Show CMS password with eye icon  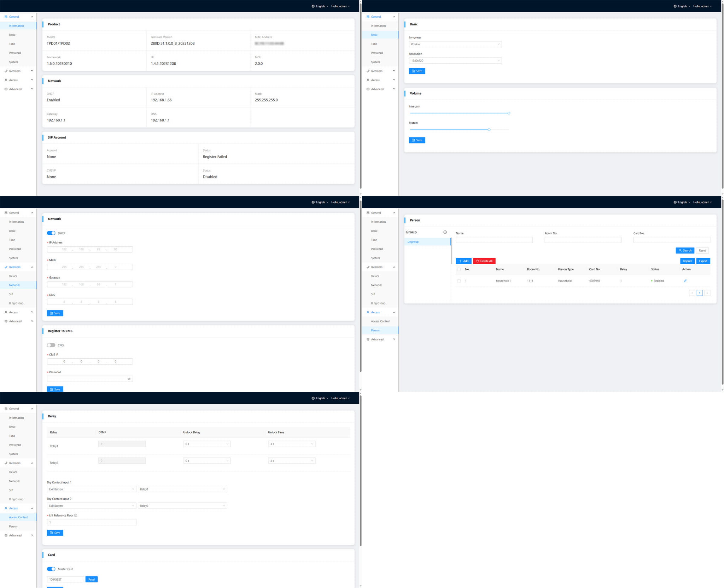tap(129, 379)
